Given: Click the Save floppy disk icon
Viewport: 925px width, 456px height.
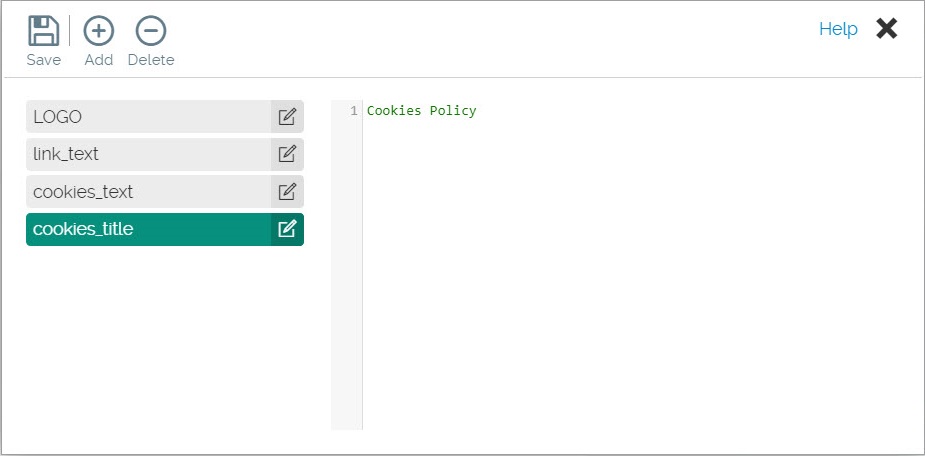Looking at the screenshot, I should click(x=43, y=31).
